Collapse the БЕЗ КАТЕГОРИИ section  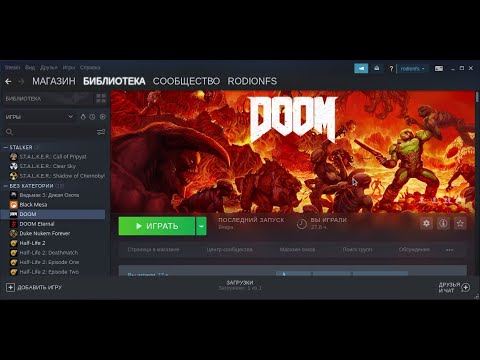tap(5, 186)
